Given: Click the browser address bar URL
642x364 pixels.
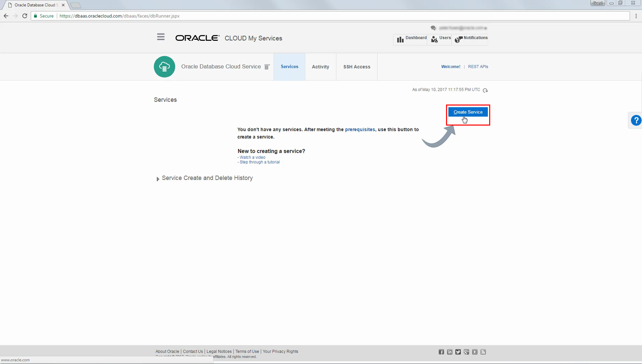Looking at the screenshot, I should 119,16.
